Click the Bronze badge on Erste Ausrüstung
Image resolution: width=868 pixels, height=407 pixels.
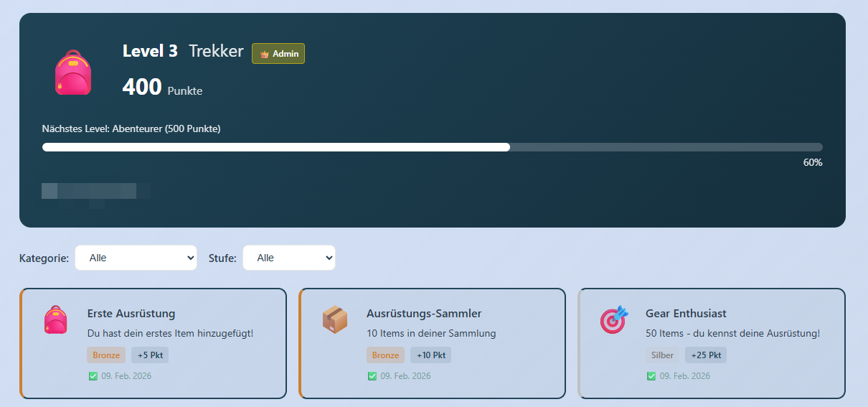click(x=106, y=355)
